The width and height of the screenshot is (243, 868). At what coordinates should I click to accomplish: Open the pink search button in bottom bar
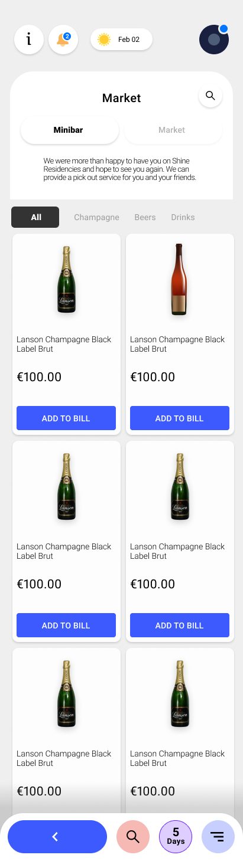pos(133,837)
